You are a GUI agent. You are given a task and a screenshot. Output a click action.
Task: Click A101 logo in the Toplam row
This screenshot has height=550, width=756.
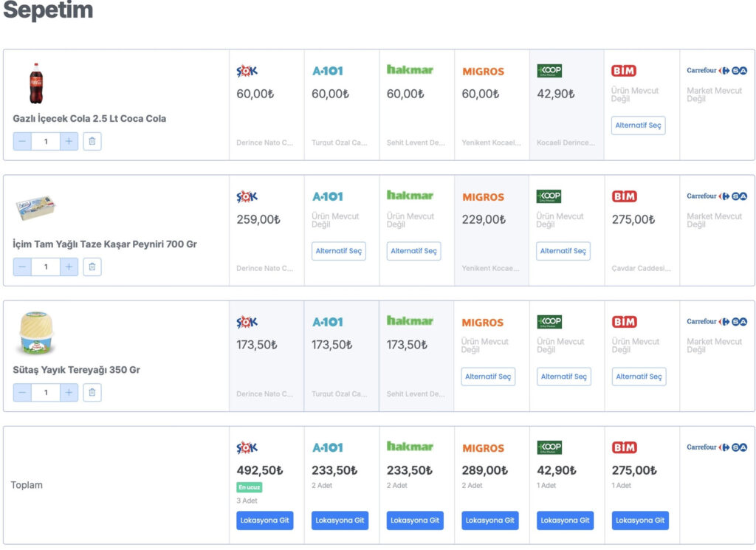pyautogui.click(x=327, y=448)
